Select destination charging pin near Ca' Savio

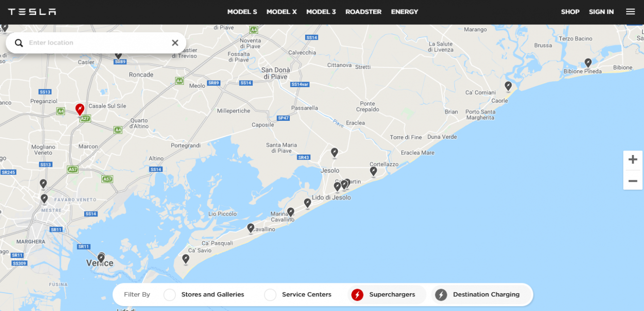tap(186, 259)
